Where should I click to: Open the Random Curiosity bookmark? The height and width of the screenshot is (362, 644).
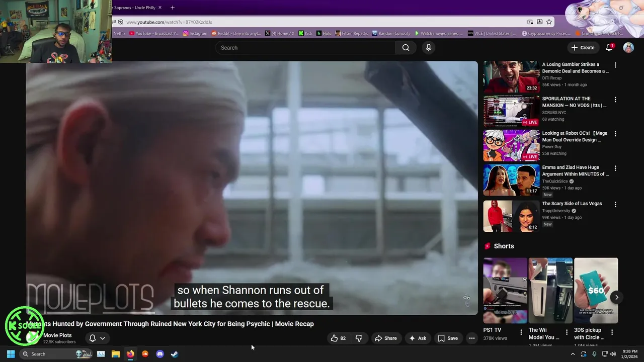391,33
